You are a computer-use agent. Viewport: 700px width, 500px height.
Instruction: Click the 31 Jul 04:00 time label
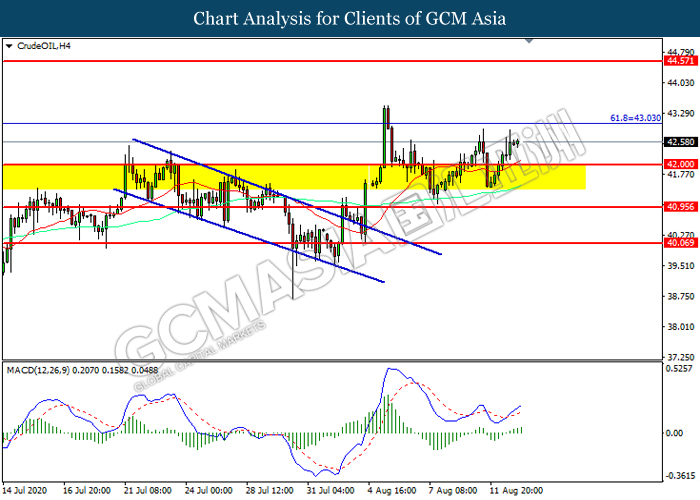(330, 490)
